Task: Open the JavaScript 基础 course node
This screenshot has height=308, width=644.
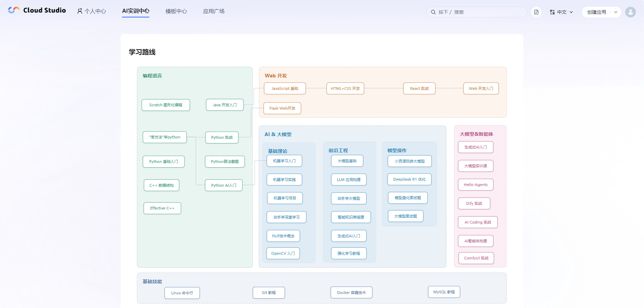Action: coord(285,88)
